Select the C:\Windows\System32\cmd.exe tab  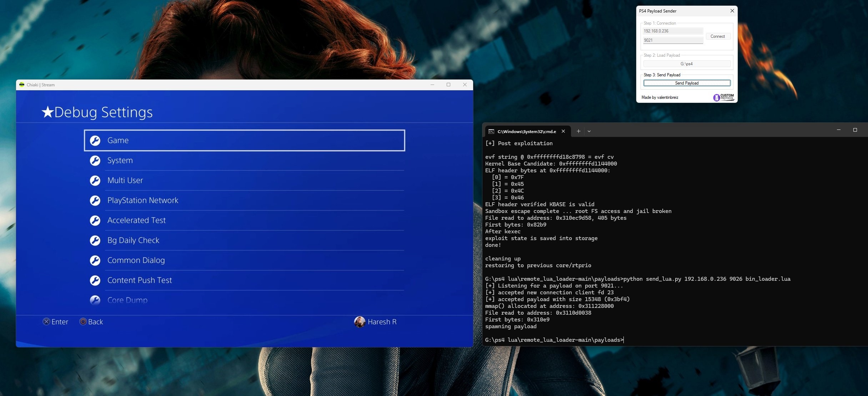coord(526,132)
